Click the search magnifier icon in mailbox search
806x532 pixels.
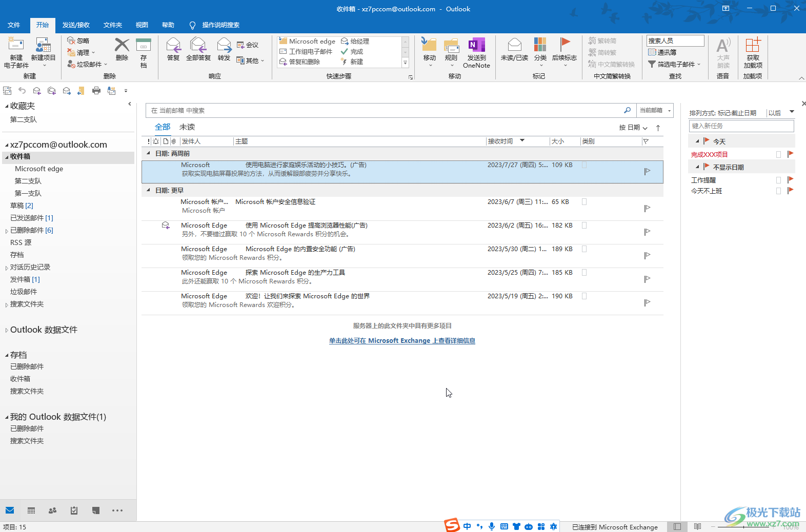(x=627, y=110)
